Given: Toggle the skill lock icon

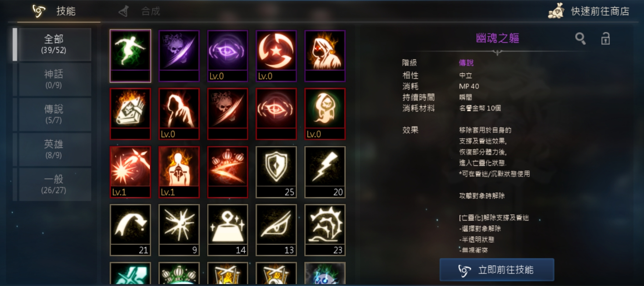Looking at the screenshot, I should [605, 38].
